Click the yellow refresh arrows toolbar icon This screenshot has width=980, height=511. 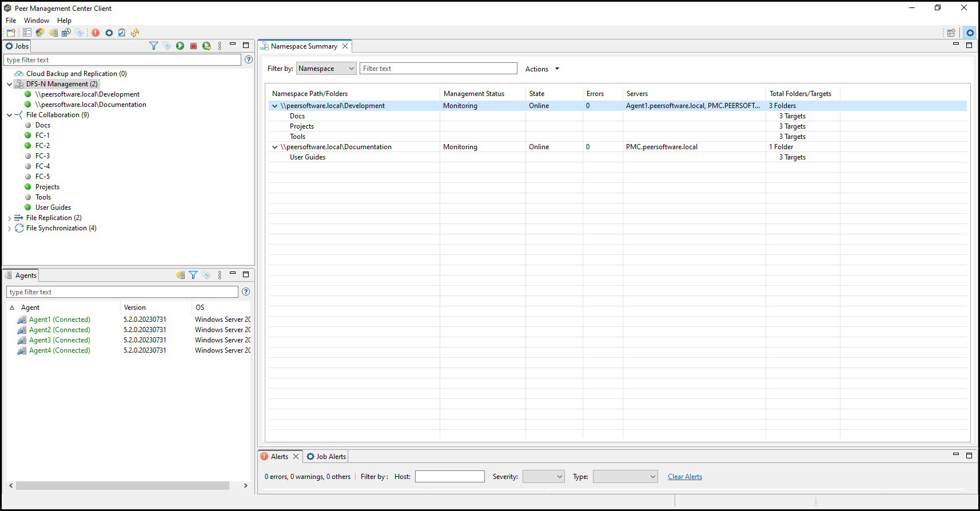tap(135, 33)
